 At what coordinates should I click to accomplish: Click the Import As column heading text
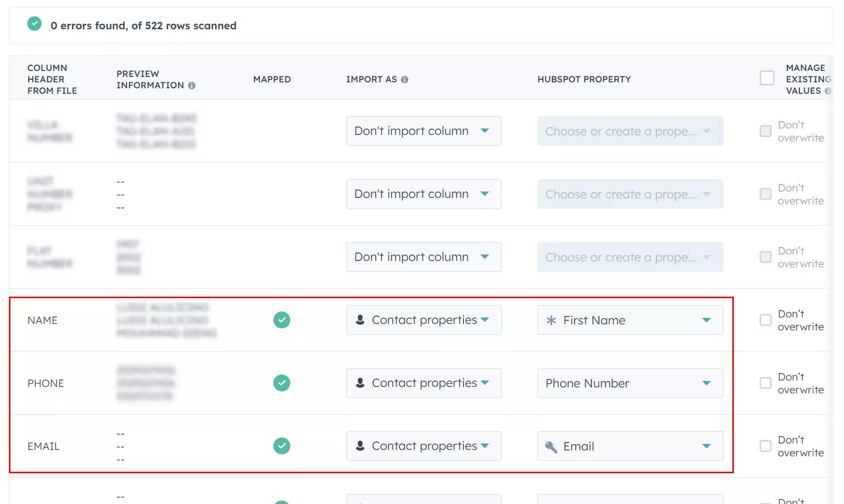[372, 79]
